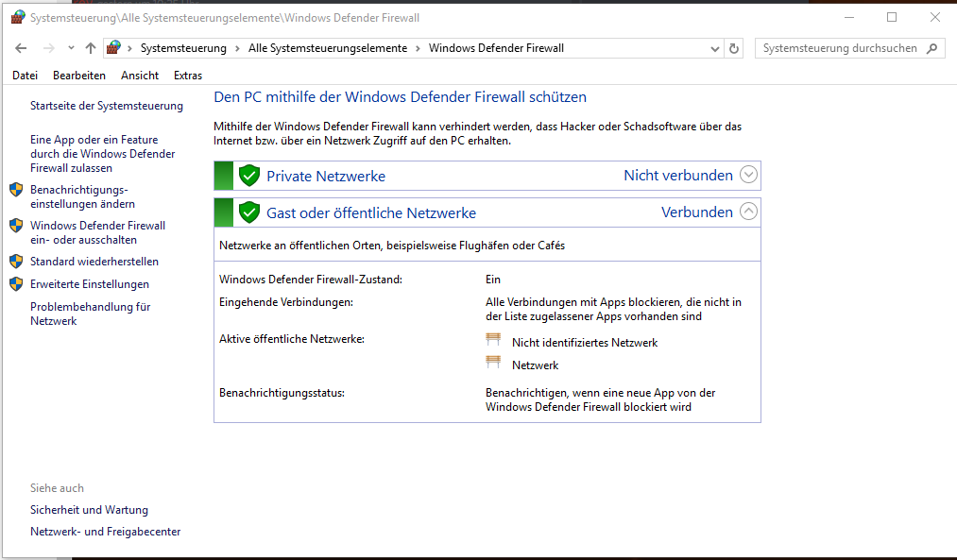Click the Netzwerk icon under aktive Netzwerke
The image size is (957, 560).
493,363
